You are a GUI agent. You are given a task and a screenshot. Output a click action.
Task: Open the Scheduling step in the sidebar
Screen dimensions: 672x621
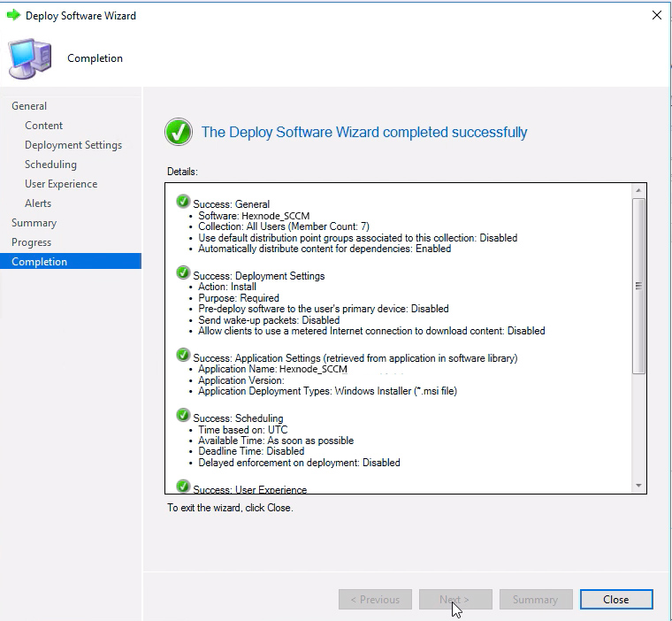(50, 165)
